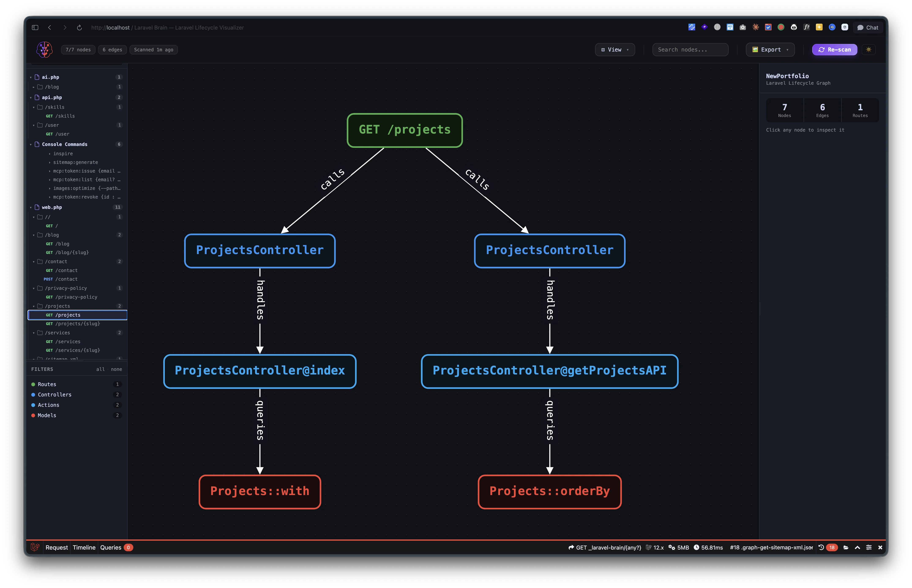Click the GET /projects graph node
The height and width of the screenshot is (588, 912).
coord(404,130)
